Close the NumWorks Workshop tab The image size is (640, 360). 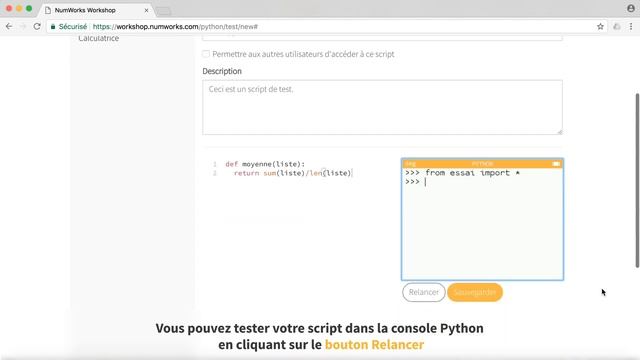[x=147, y=10]
